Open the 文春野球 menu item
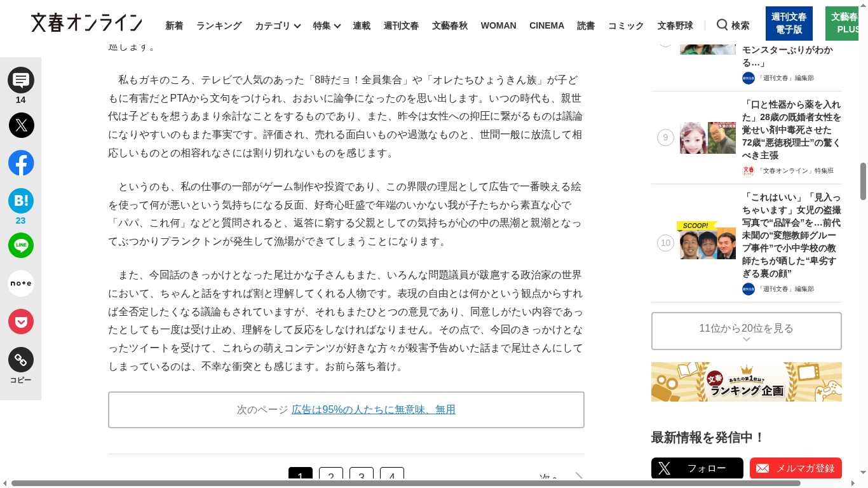This screenshot has height=488, width=868. [x=675, y=26]
